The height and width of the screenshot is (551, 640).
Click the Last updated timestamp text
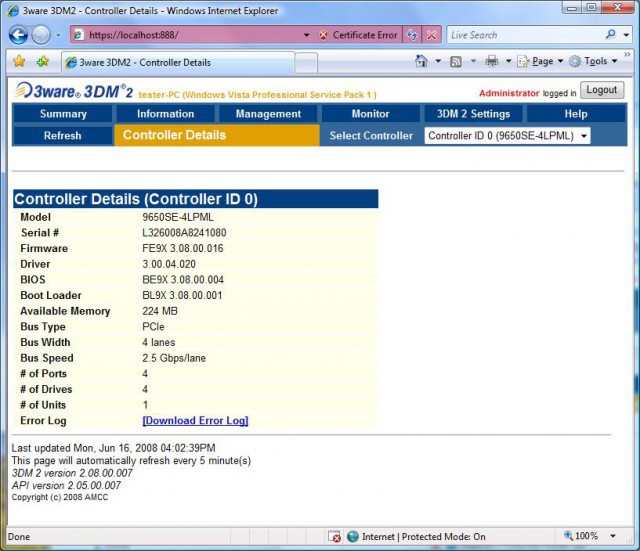point(113,448)
